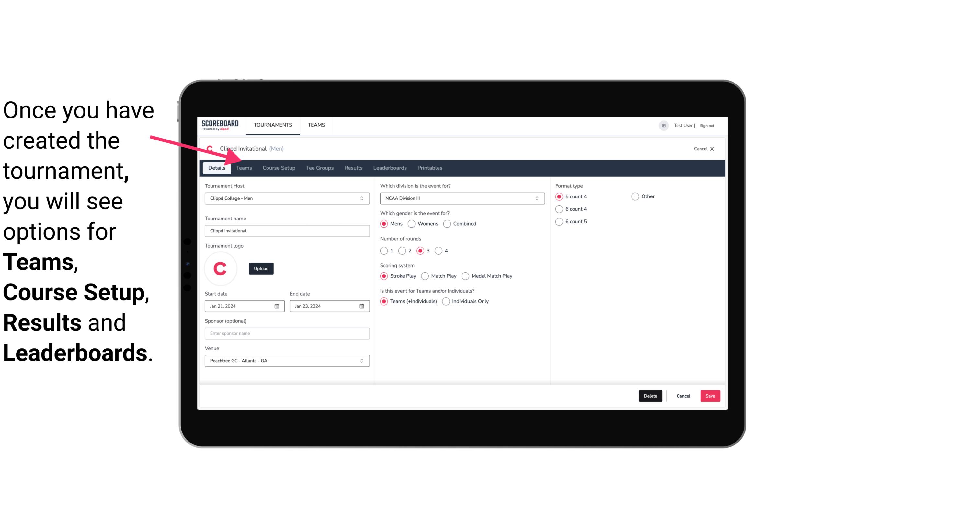The image size is (980, 527).
Task: Click the Delete tournament button
Action: pos(650,396)
